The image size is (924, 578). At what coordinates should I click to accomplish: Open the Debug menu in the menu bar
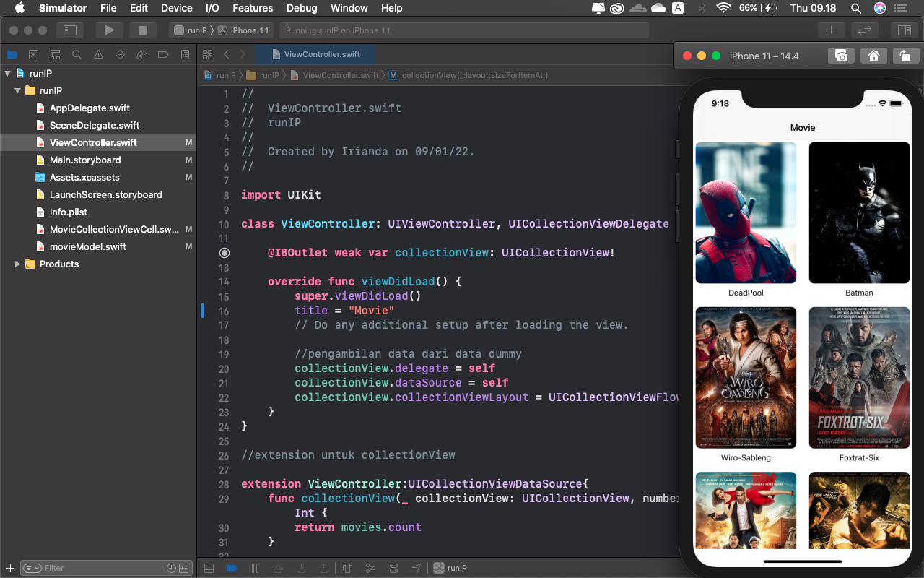(x=302, y=8)
